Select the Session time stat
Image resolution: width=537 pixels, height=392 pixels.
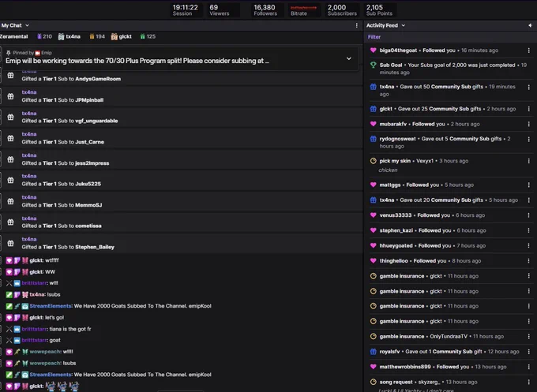point(186,10)
